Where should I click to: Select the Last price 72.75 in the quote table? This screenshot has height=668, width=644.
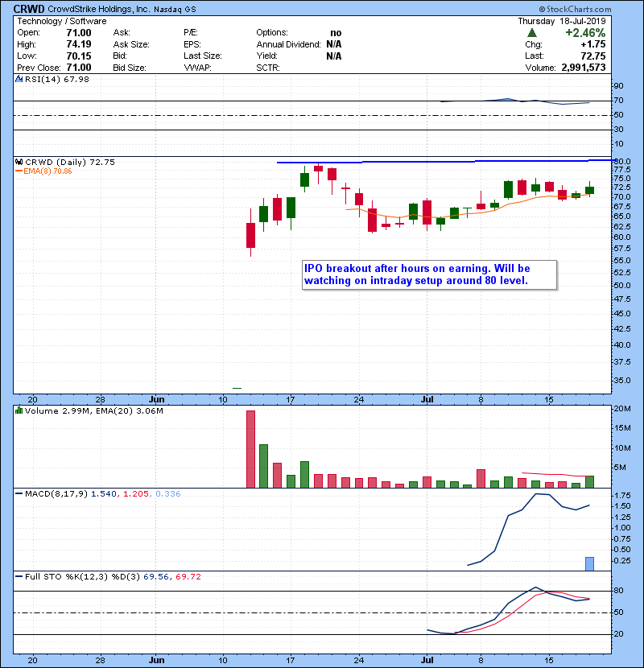coord(592,56)
